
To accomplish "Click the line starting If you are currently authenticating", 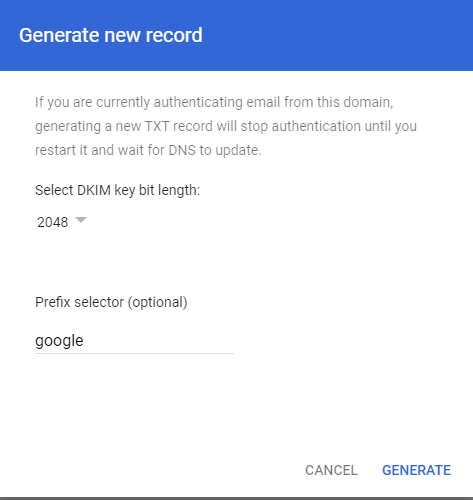I will 214,102.
